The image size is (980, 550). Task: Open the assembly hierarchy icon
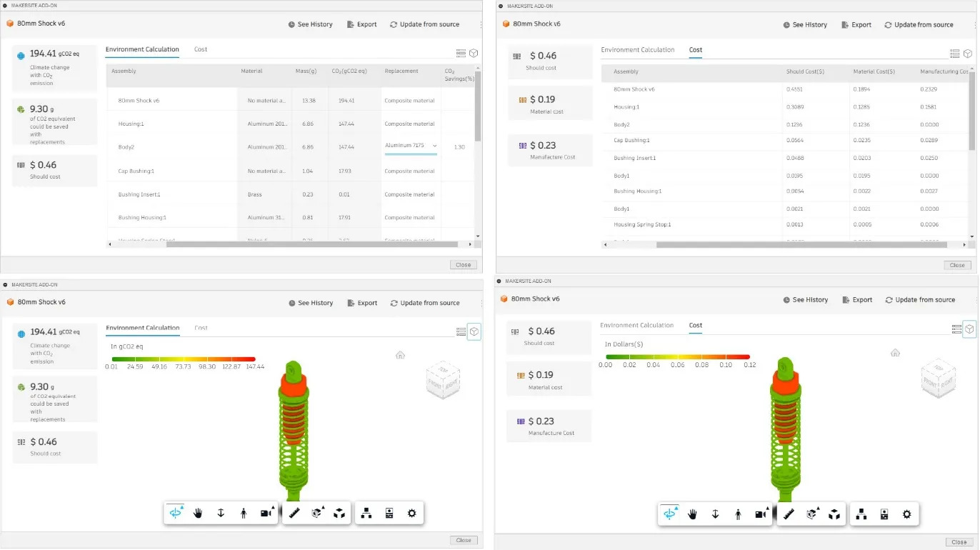click(x=366, y=512)
